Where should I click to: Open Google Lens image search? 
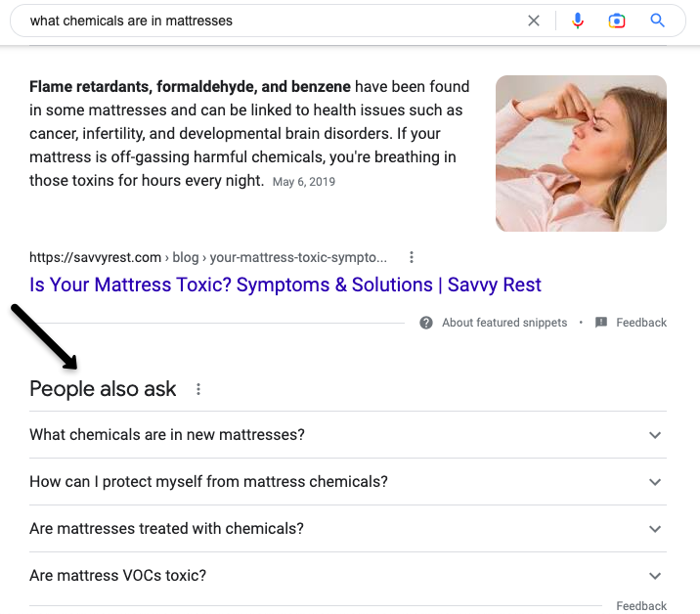tap(617, 21)
